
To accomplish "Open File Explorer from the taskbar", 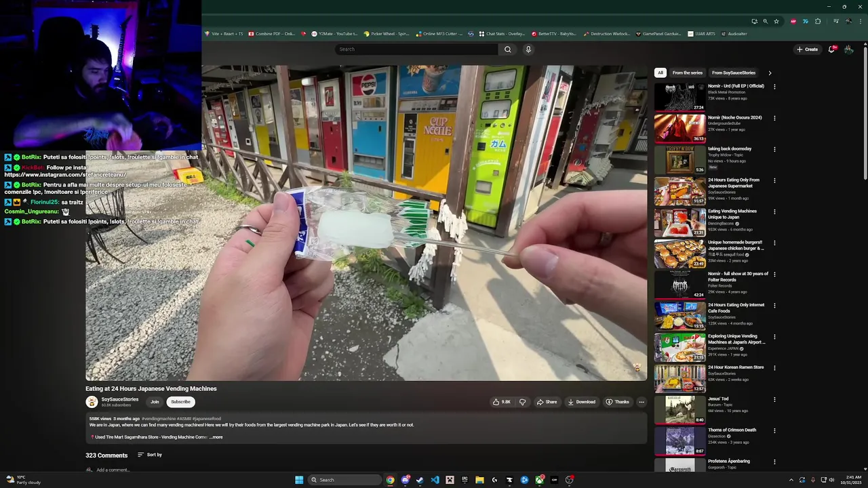I will pos(479,480).
